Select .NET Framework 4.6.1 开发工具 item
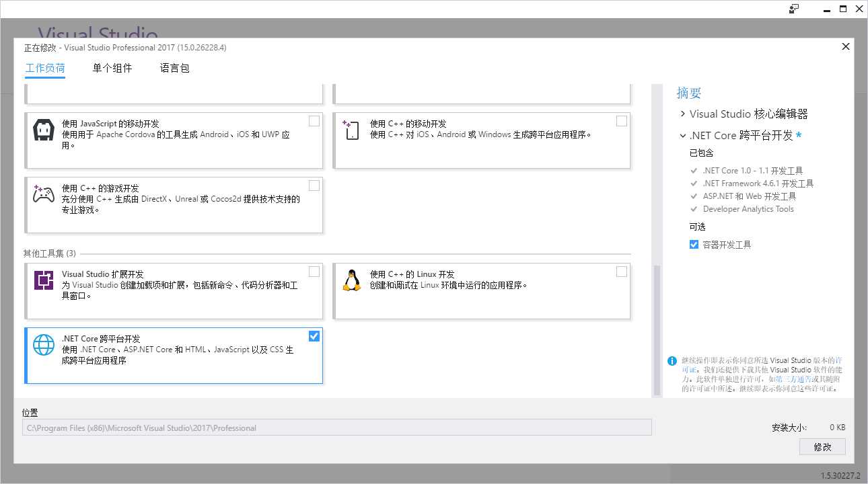The image size is (868, 484). (758, 184)
